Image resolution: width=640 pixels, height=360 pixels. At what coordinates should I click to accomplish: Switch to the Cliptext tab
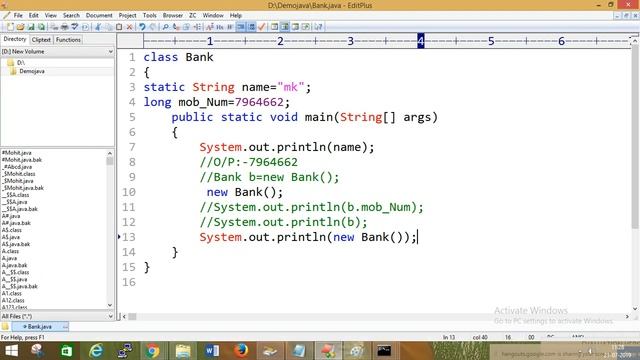pyautogui.click(x=41, y=40)
